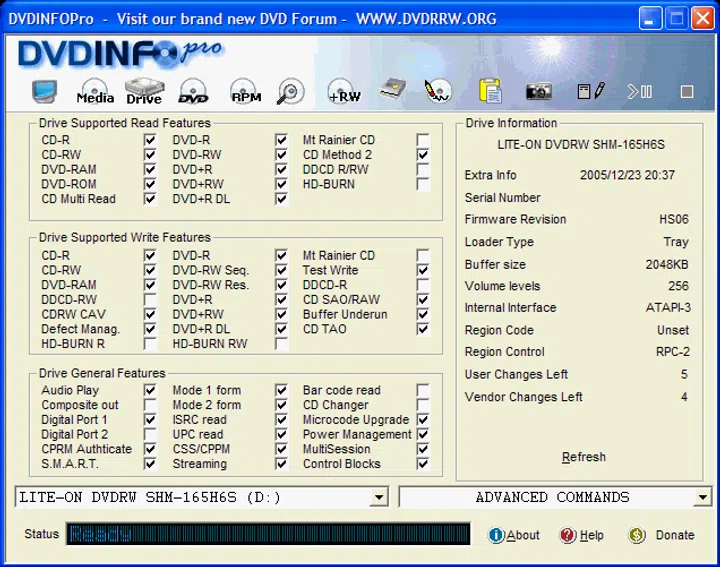This screenshot has width=720, height=567.
Task: Toggle the Digital Port 2 checkbox
Action: [150, 434]
